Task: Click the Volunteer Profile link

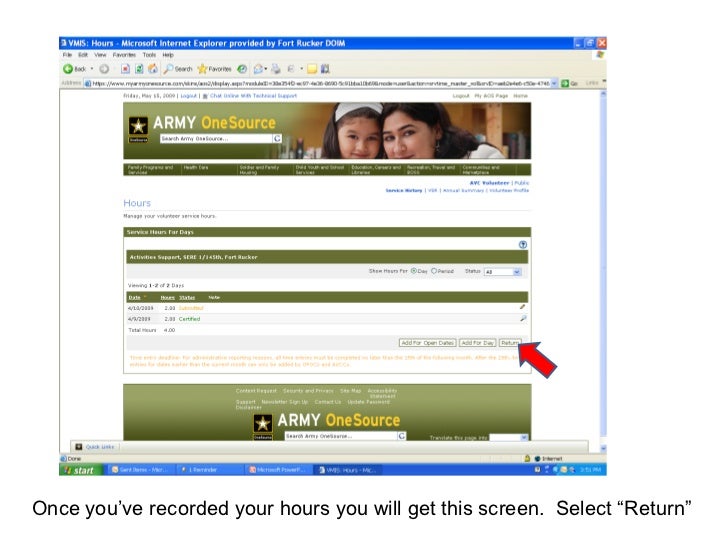Action: (509, 190)
